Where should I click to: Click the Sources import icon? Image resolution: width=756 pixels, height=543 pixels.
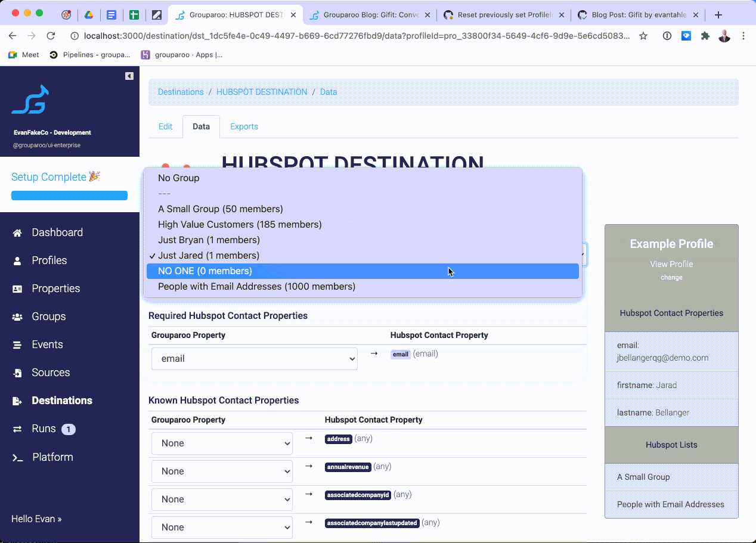coord(17,373)
